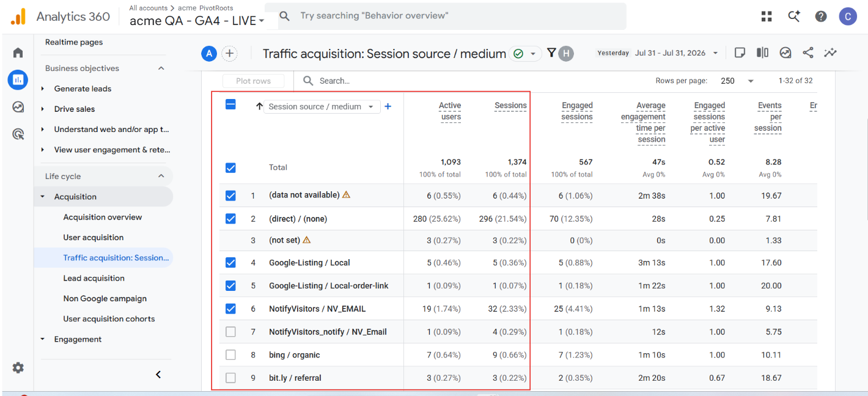
Task: Open the Session source / medium dimension dropdown
Action: coord(322,106)
